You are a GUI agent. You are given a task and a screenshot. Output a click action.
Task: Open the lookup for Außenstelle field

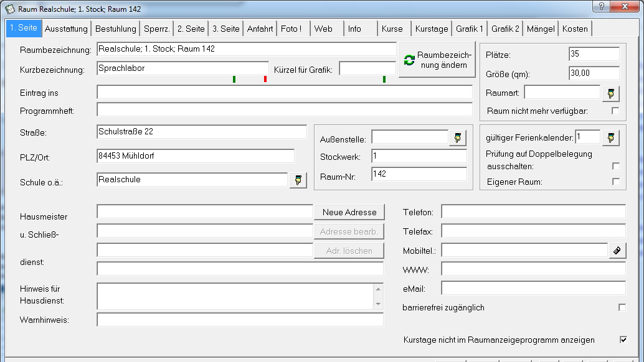[458, 137]
